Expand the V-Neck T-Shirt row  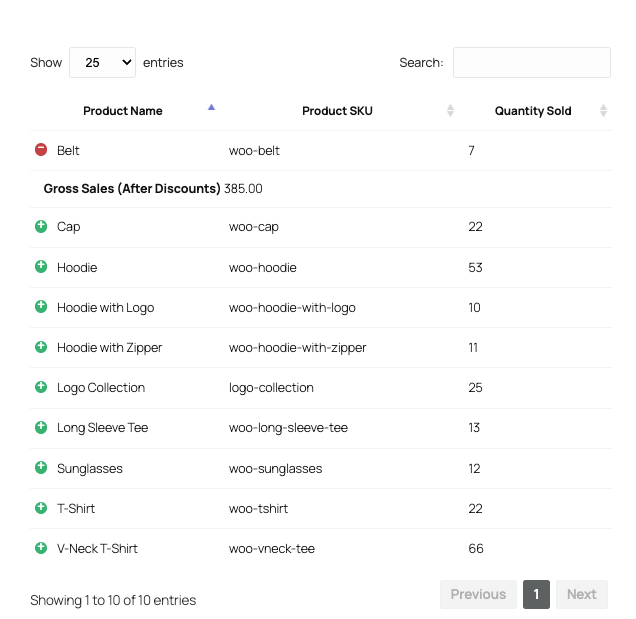[x=41, y=548]
